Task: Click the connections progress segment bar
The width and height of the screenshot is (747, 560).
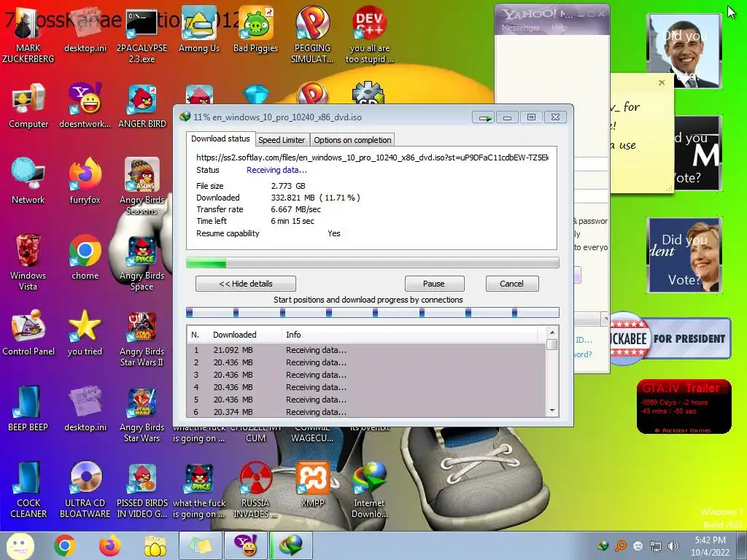Action: coord(373,313)
